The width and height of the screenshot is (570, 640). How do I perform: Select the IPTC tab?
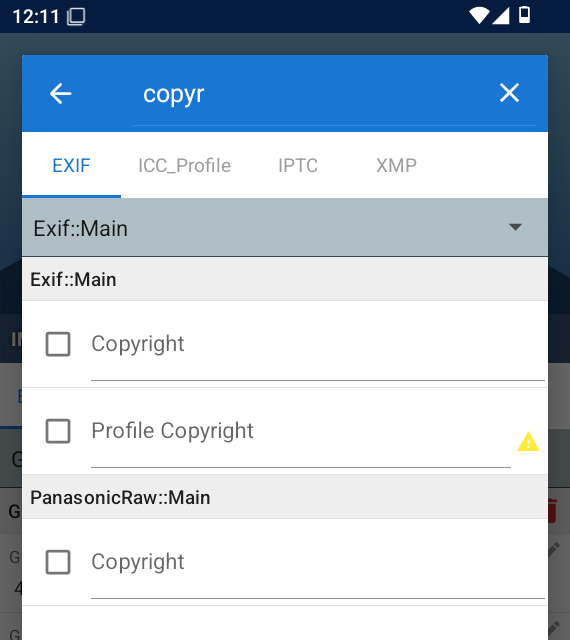[x=298, y=165]
